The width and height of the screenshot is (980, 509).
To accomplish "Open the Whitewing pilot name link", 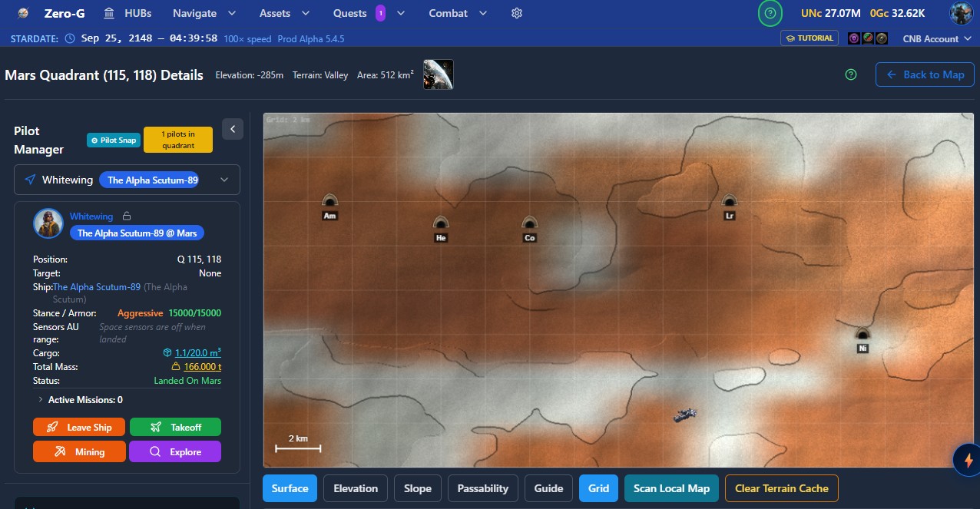I will click(x=91, y=216).
